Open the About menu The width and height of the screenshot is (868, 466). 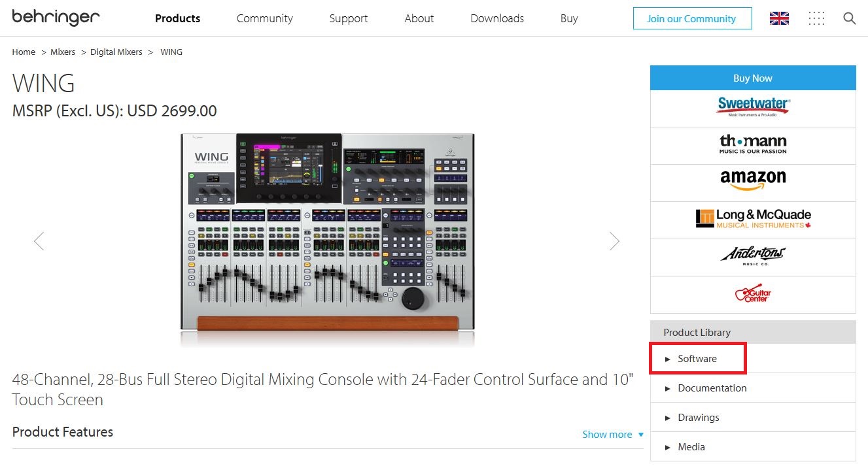[419, 18]
